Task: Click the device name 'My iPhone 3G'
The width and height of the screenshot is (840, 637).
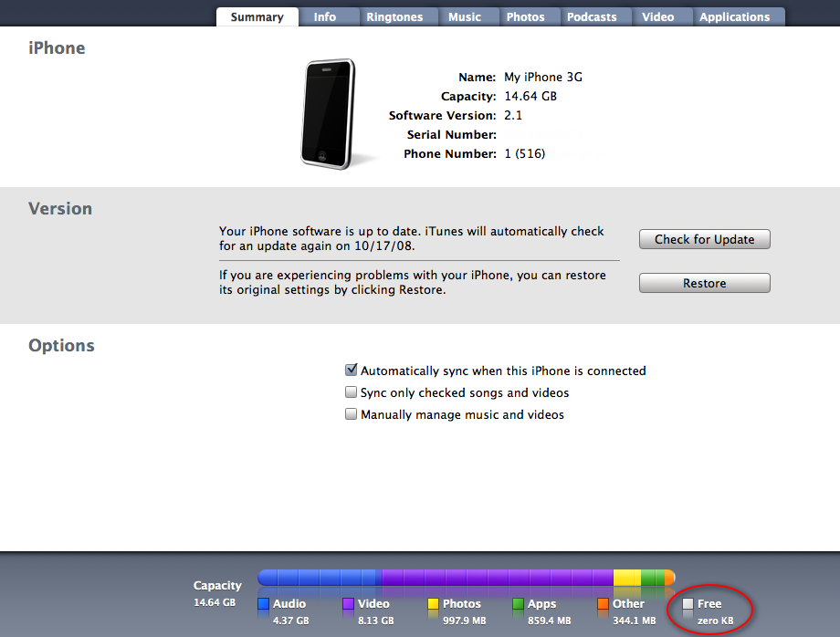Action: point(543,77)
